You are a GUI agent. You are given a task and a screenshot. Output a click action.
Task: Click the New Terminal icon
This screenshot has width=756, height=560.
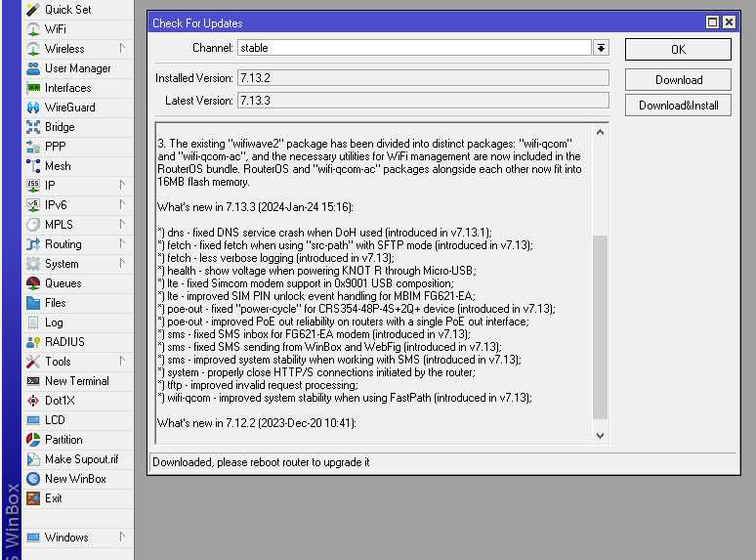(x=33, y=381)
